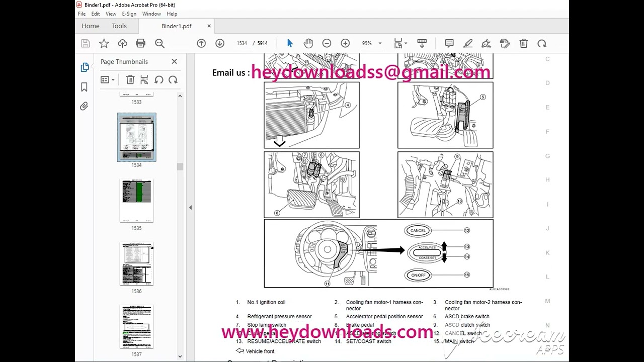Screen dimensions: 644x362
Task: Rotate the page with rotate icon
Action: 542,44
